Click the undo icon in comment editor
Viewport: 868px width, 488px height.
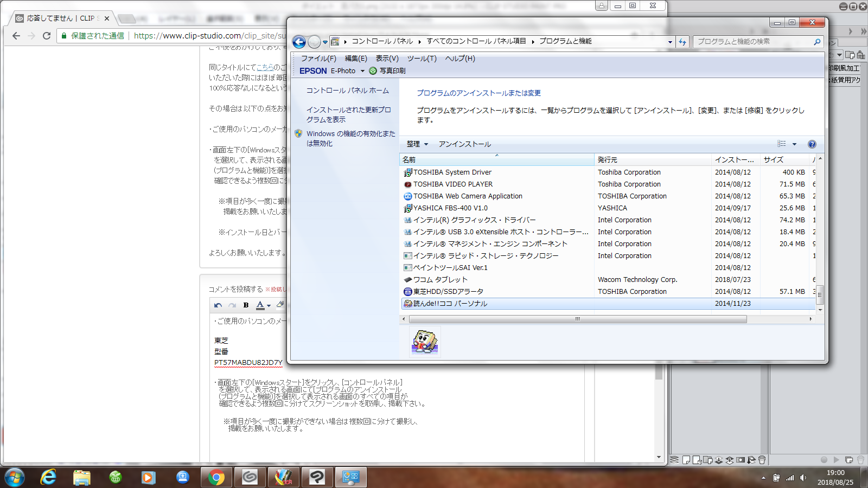pyautogui.click(x=218, y=305)
